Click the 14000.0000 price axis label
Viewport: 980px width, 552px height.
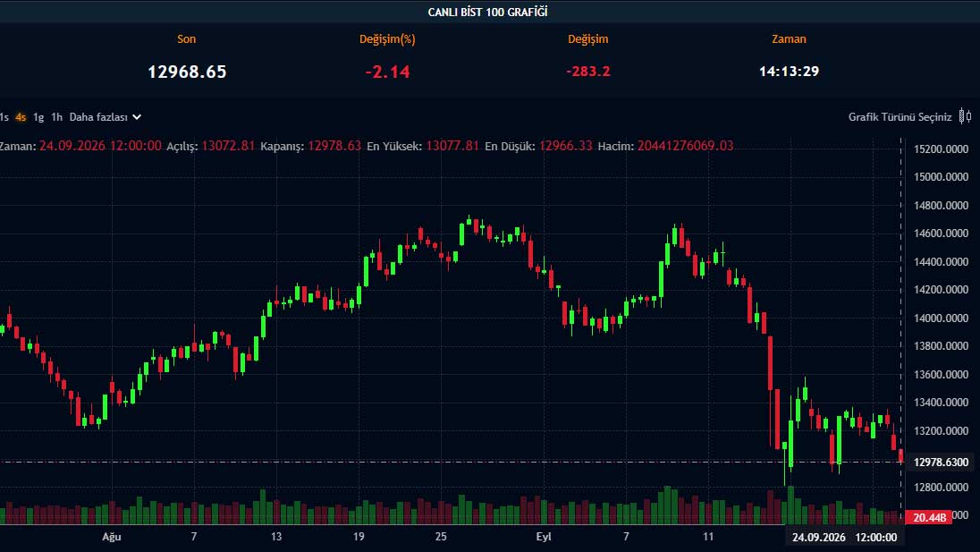tap(941, 318)
